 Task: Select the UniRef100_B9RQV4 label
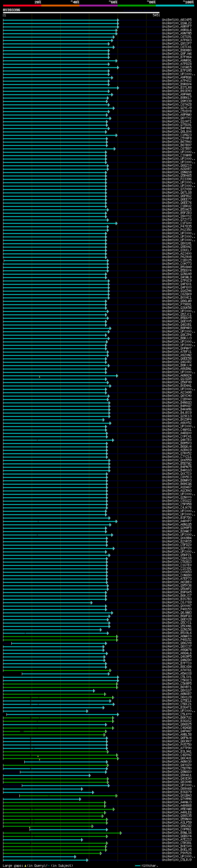click(x=177, y=84)
